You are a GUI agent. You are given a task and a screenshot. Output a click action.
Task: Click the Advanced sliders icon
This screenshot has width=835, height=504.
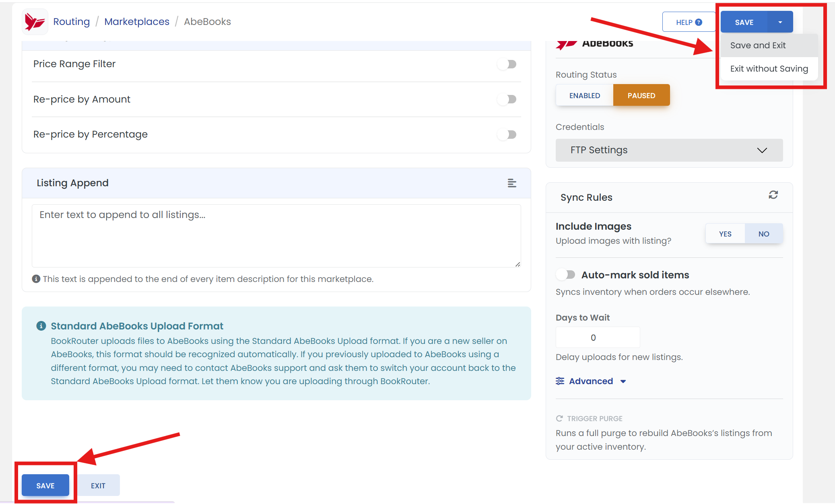(560, 381)
